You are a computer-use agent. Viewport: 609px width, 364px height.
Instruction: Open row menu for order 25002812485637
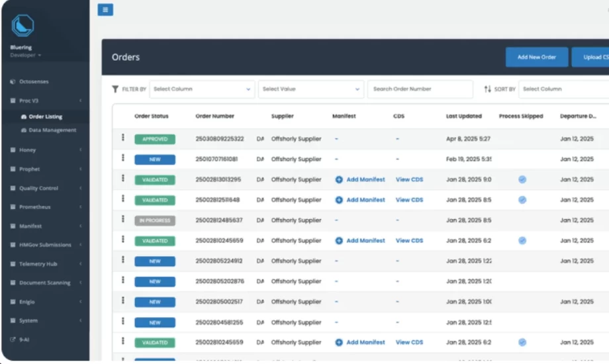click(123, 218)
